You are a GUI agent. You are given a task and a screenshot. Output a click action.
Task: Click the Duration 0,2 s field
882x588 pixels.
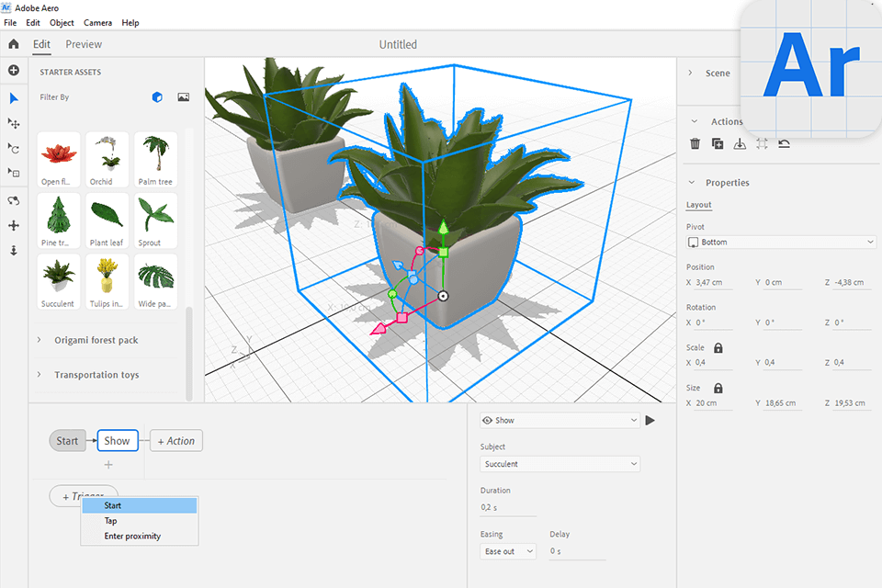(x=508, y=507)
